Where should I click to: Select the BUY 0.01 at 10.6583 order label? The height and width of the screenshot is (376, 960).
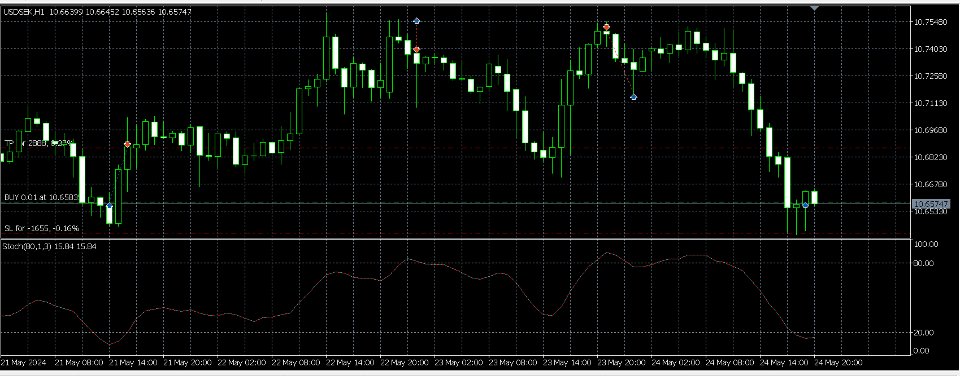tap(41, 197)
